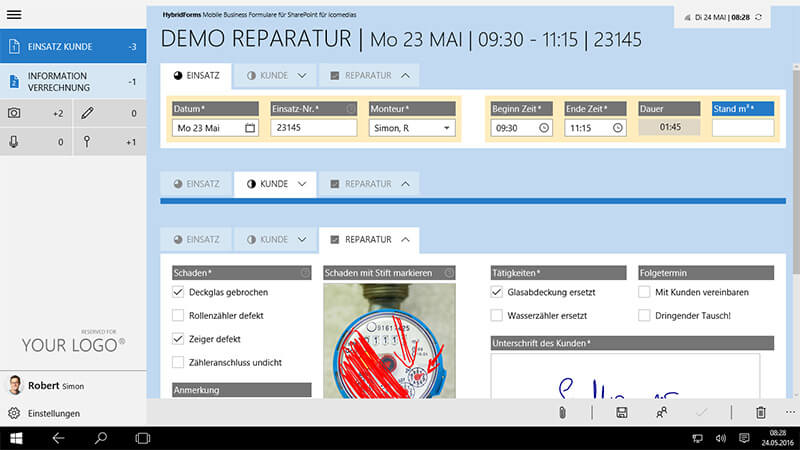The height and width of the screenshot is (450, 800).
Task: Open Einstellungen settings
Action: tap(54, 413)
